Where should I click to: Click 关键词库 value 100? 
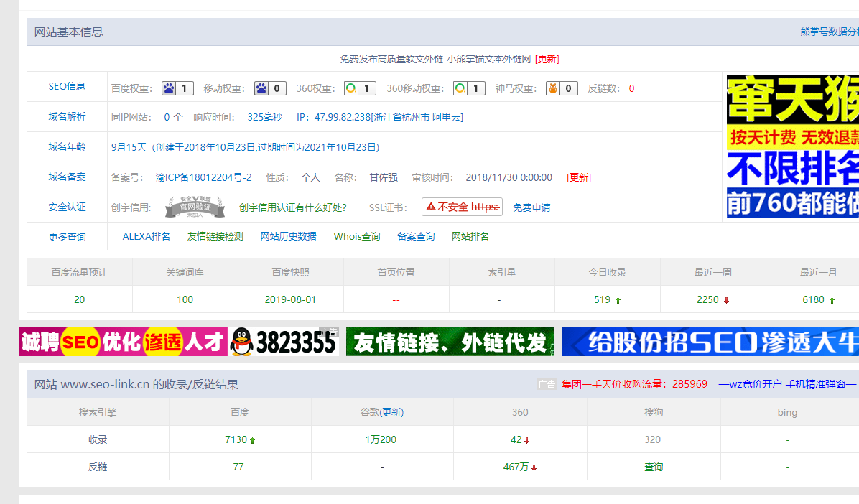click(185, 299)
